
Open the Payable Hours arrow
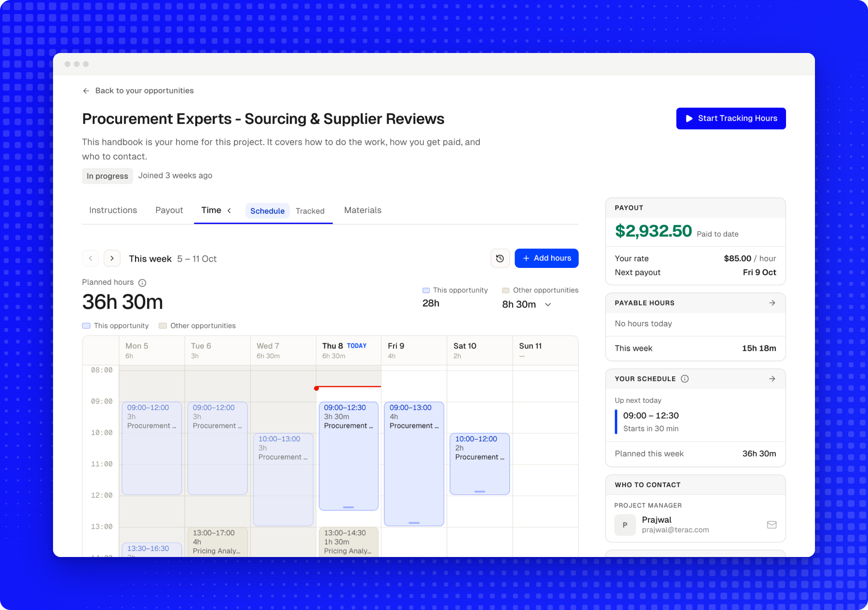coord(772,303)
